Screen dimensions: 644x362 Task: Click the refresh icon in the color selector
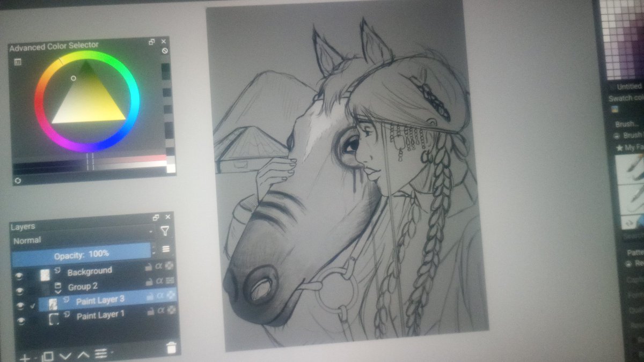(x=18, y=181)
